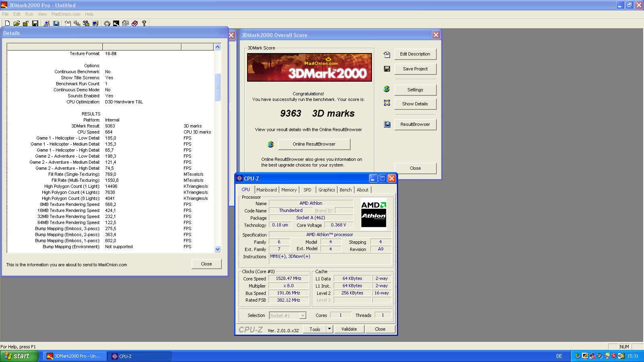
Task: Click the floppy icon beside Save Project
Action: 387,69
